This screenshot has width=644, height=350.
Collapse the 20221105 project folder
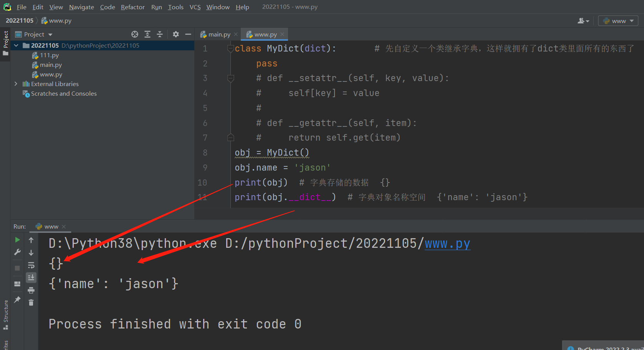16,45
